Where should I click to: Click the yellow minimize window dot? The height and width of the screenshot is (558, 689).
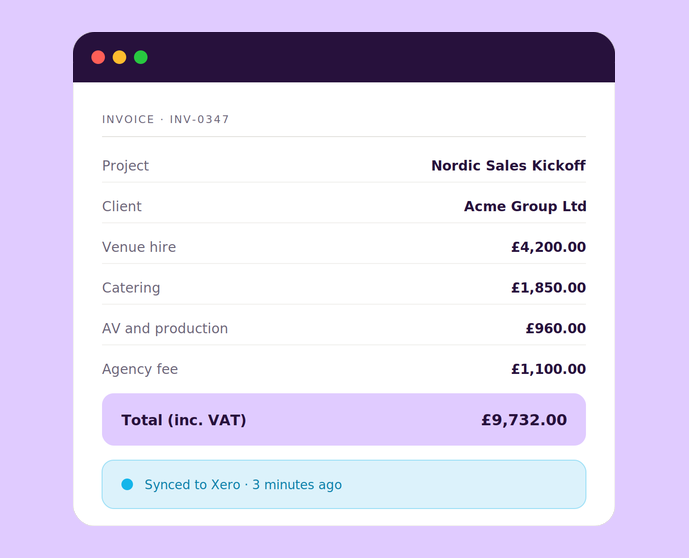click(120, 57)
